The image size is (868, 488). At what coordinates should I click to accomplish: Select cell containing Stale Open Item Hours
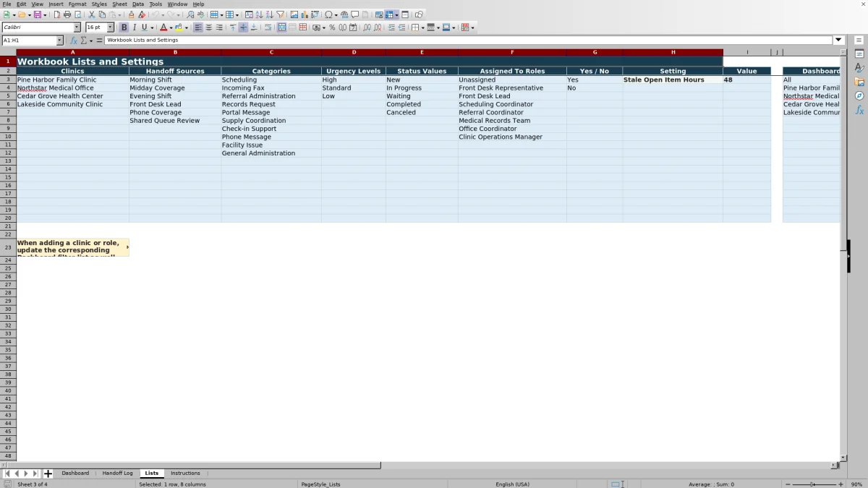[x=673, y=80]
